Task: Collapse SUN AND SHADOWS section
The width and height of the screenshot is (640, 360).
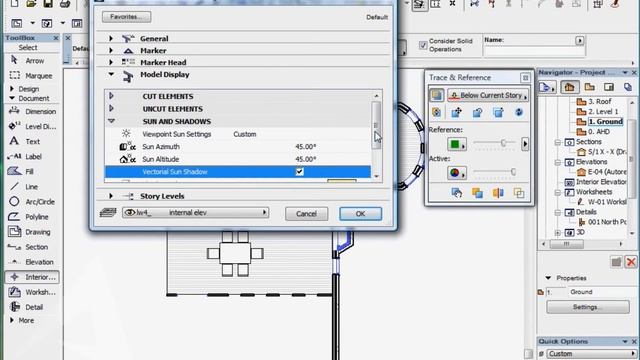Action: click(111, 121)
